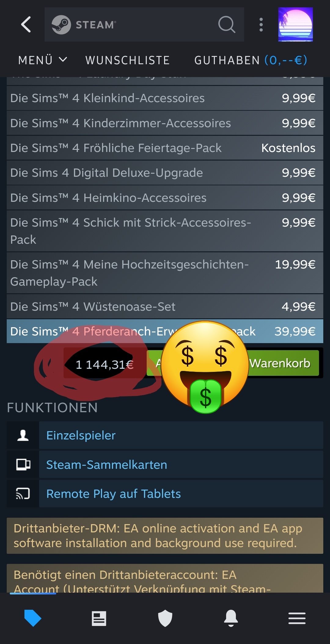Open the news feed icon in bottom bar
This screenshot has height=644, width=330.
tap(99, 618)
